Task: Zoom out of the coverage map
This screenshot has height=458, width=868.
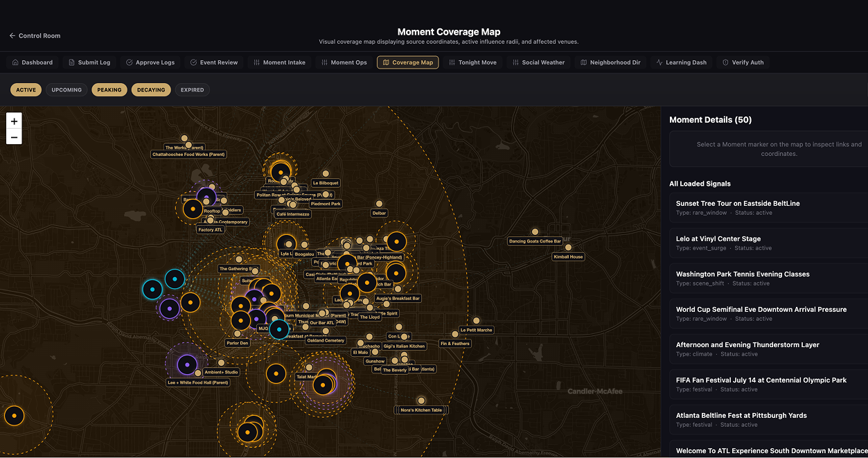Action: (x=14, y=137)
